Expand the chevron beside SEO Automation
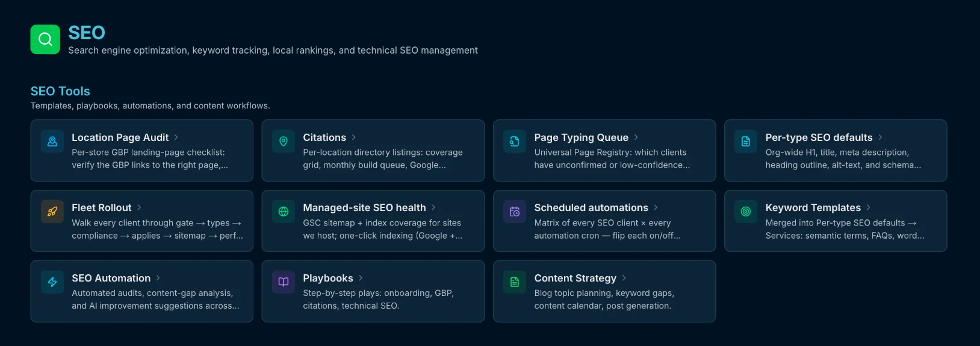980x346 pixels. click(158, 278)
